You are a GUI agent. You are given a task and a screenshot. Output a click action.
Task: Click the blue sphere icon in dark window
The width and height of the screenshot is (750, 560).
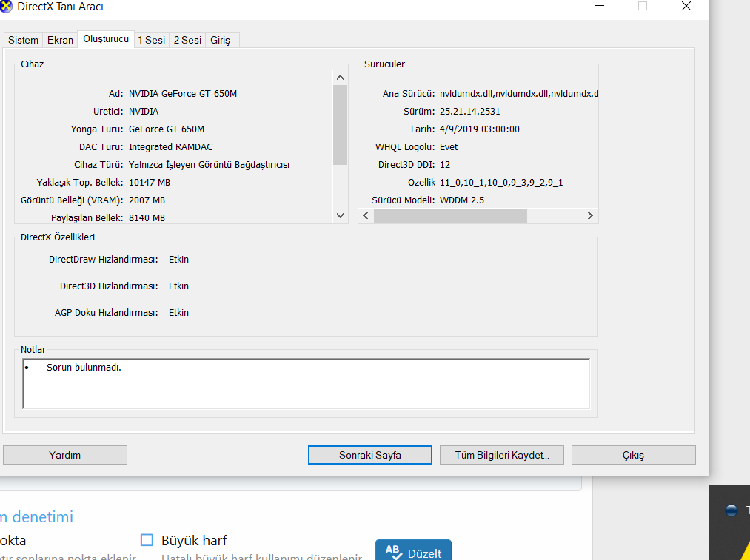[x=731, y=510]
